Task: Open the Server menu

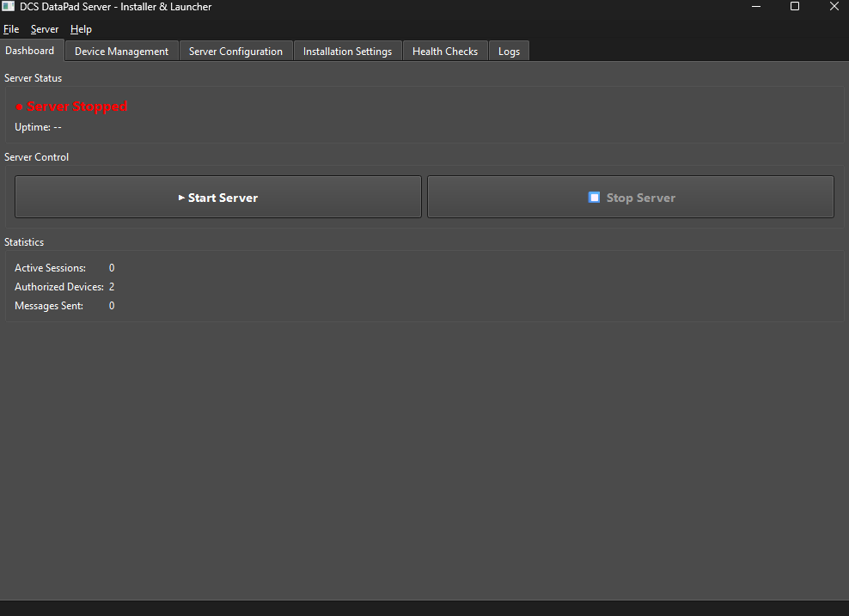Action: (45, 29)
